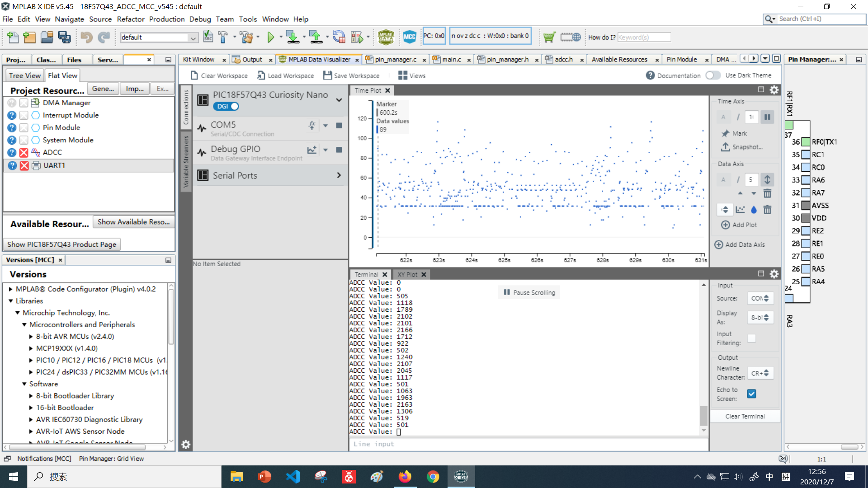Open Firefox from the taskbar

(x=405, y=477)
